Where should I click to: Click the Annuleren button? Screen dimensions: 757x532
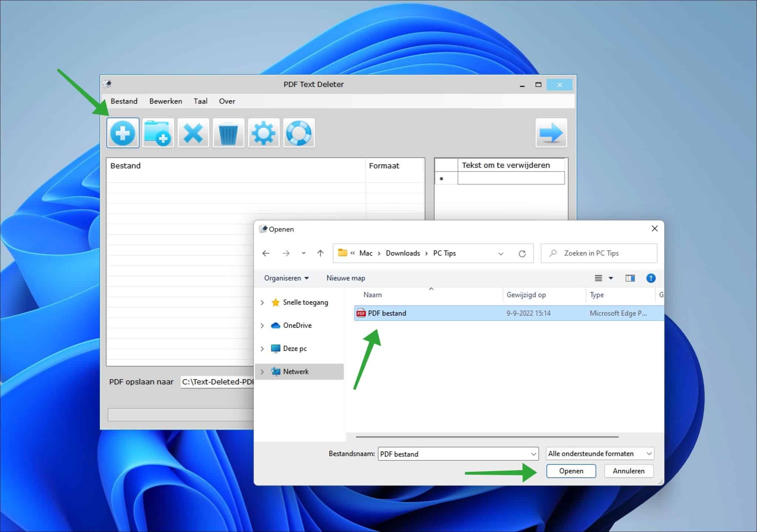point(628,471)
